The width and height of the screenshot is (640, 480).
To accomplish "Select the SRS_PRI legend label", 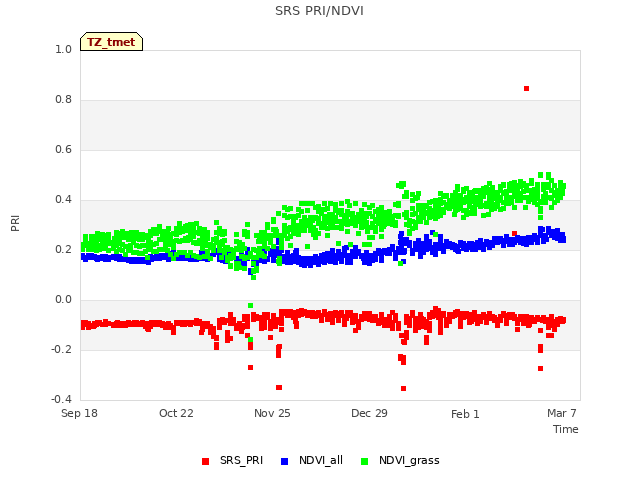I will (x=241, y=460).
